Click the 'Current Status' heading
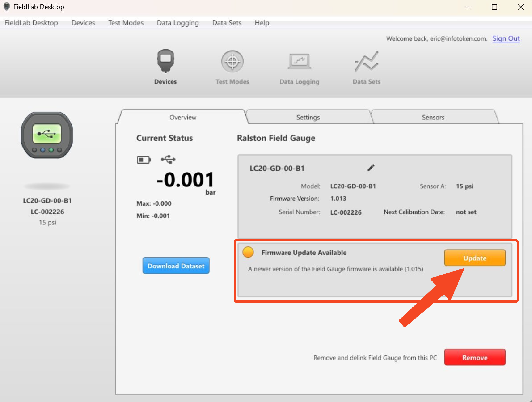This screenshot has width=532, height=402. 165,138
